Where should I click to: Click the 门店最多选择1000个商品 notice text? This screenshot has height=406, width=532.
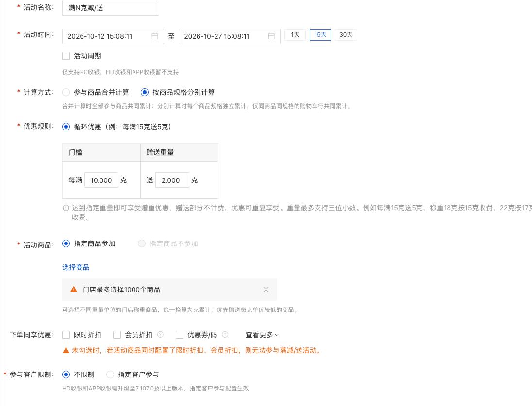[x=121, y=290]
